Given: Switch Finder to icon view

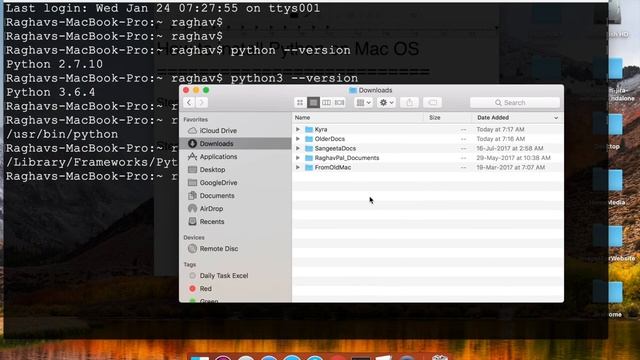Looking at the screenshot, I should click(300, 102).
